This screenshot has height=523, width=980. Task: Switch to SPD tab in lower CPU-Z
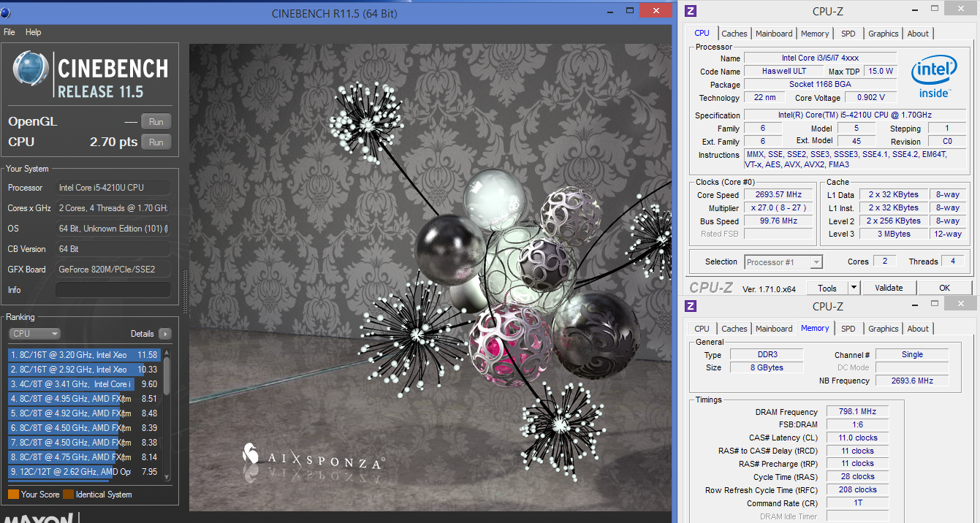tap(848, 329)
